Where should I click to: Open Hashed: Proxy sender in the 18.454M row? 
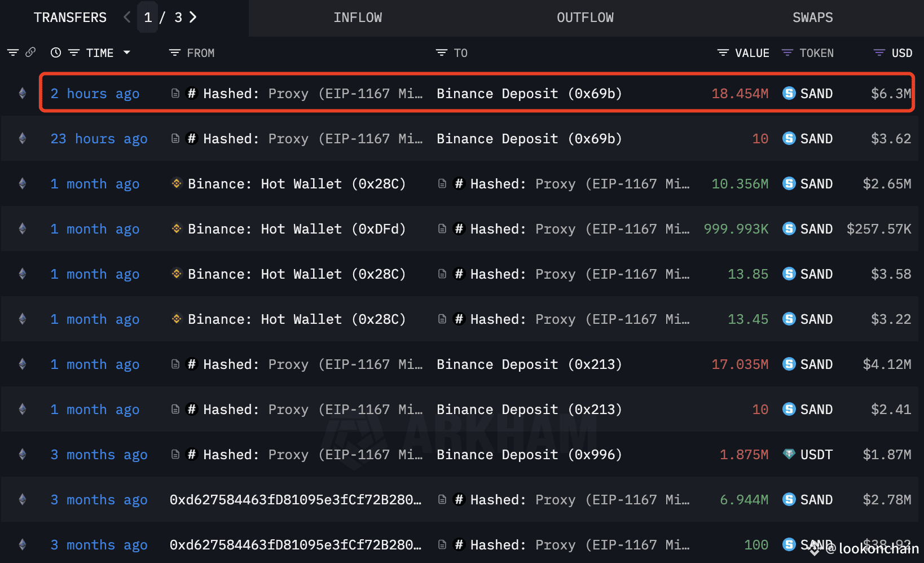[313, 94]
